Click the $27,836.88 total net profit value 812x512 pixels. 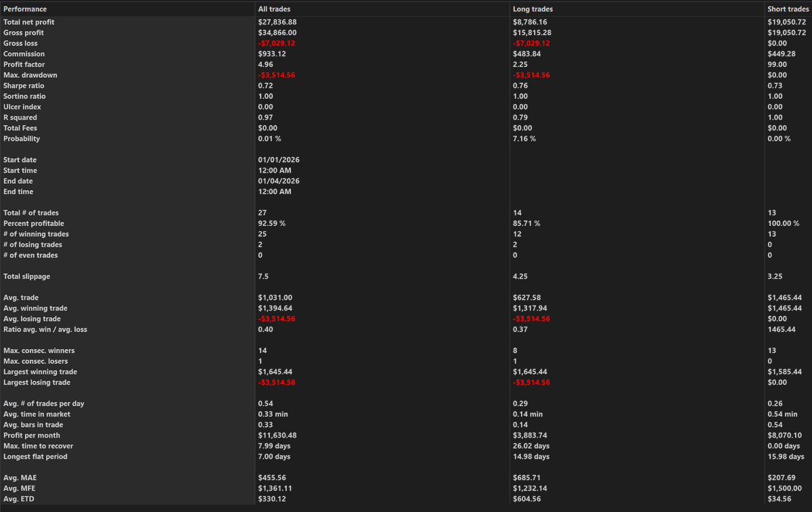[x=278, y=22]
